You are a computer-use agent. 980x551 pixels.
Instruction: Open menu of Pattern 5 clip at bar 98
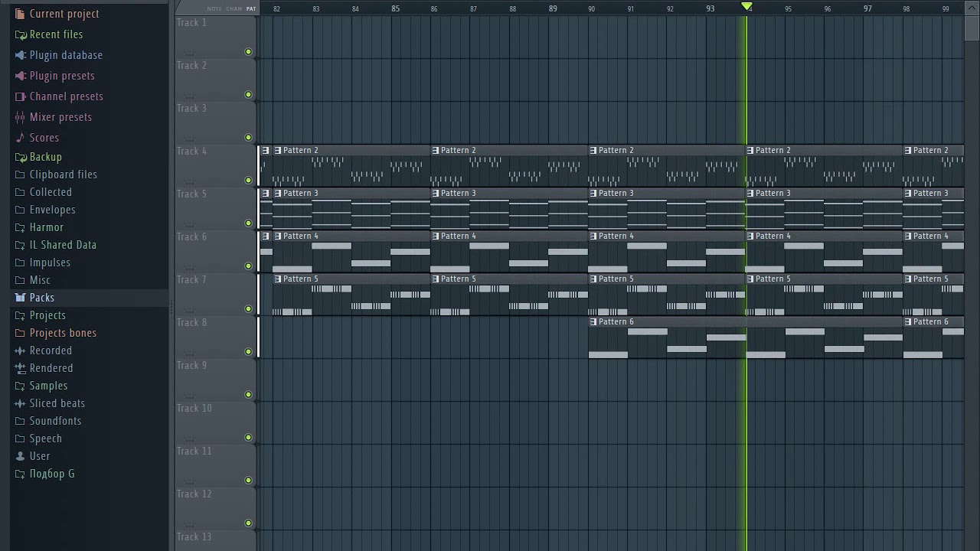(908, 279)
